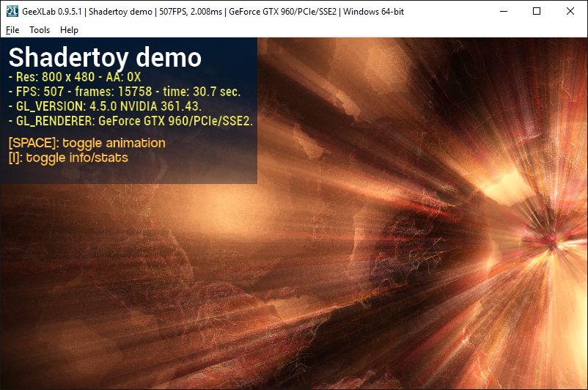588x390 pixels.
Task: Click the 'Shadertoy demo' heading text
Action: (x=105, y=58)
